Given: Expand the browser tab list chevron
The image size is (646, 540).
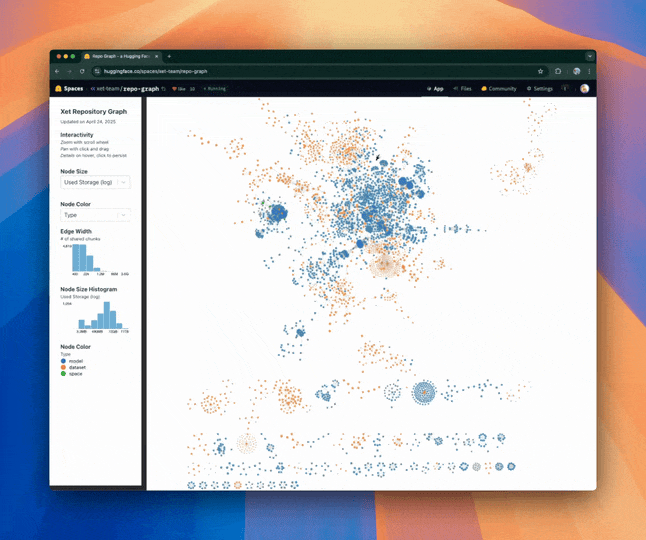Looking at the screenshot, I should [589, 56].
